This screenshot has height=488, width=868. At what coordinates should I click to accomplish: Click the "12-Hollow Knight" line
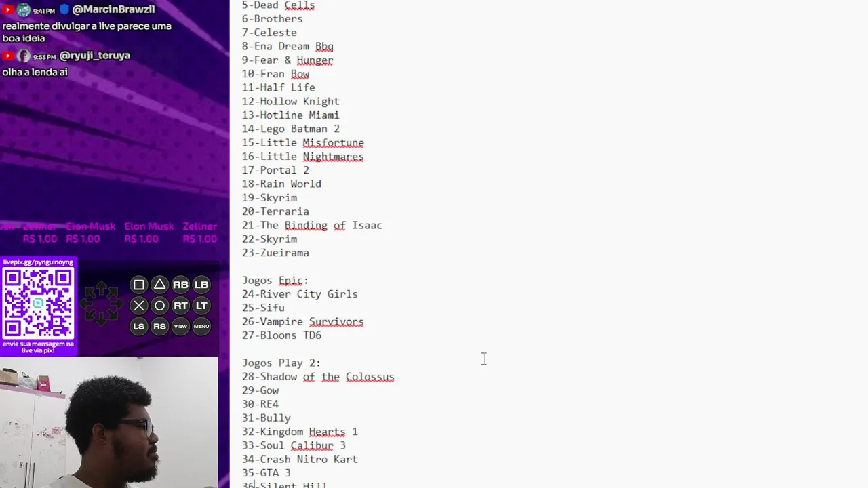coord(290,102)
